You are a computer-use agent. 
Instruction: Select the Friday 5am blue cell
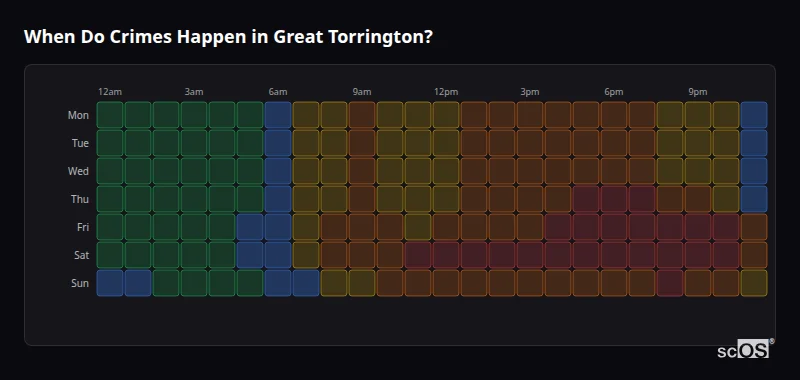tap(250, 227)
